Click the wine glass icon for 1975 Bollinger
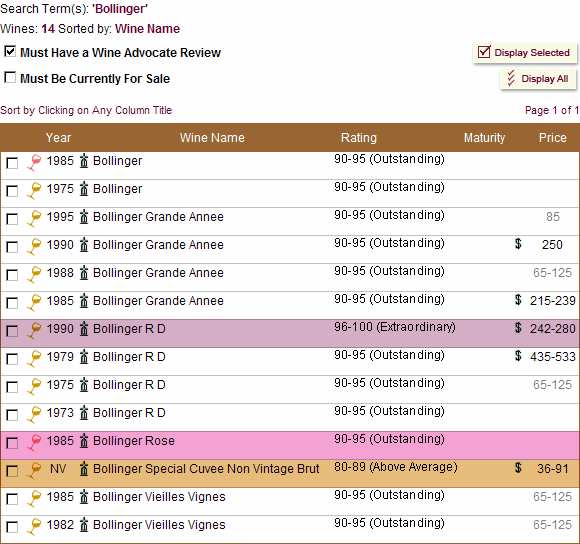 click(34, 190)
